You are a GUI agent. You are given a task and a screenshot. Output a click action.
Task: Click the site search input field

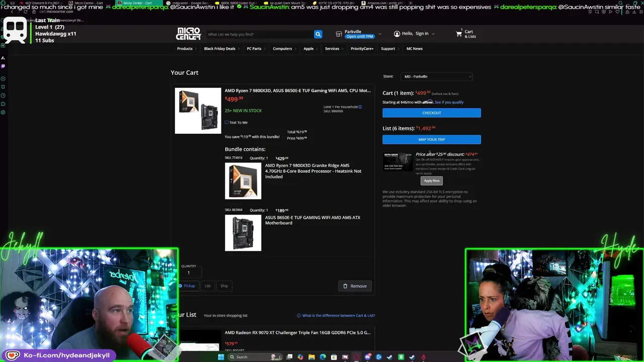[260, 34]
